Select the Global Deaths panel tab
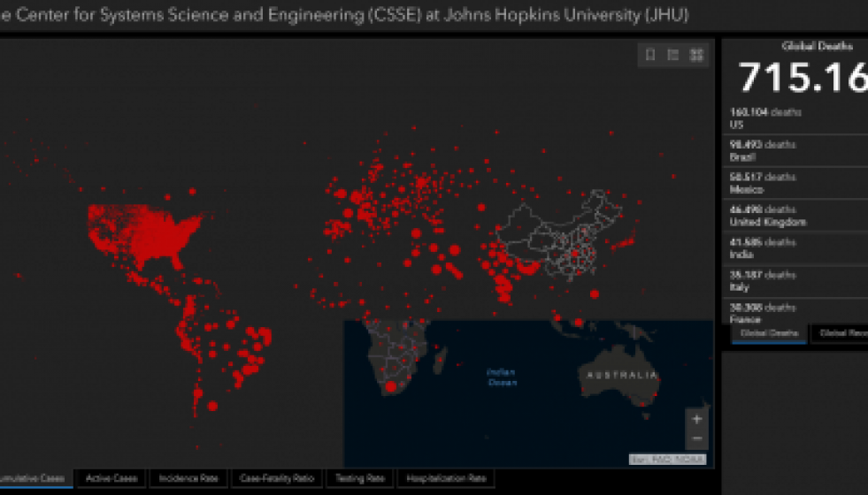 769,333
